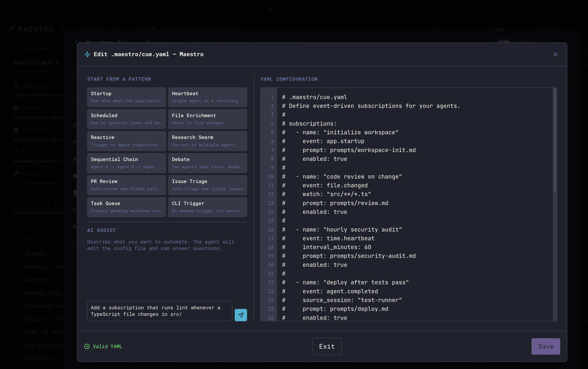Click the trophy icon next to MAESTRO title

click(62, 29)
